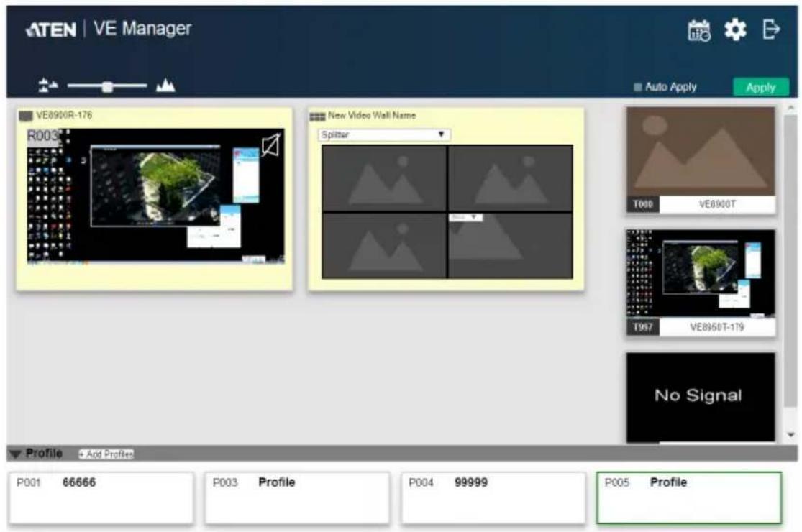Click the large thumbnails zoom-in icon
The image size is (802, 532).
coord(165,86)
